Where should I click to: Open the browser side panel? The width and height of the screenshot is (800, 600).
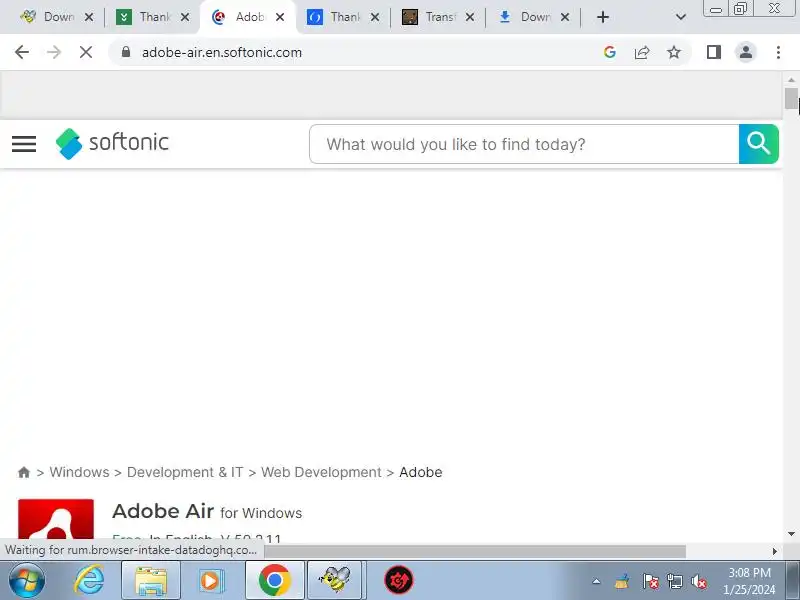[714, 52]
